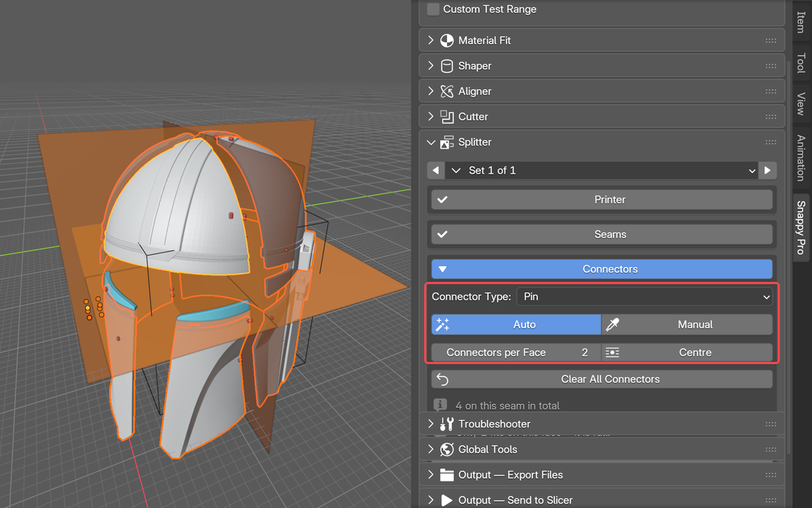Expand the Aligner panel
Viewport: 812px width, 508px height.
pos(430,91)
